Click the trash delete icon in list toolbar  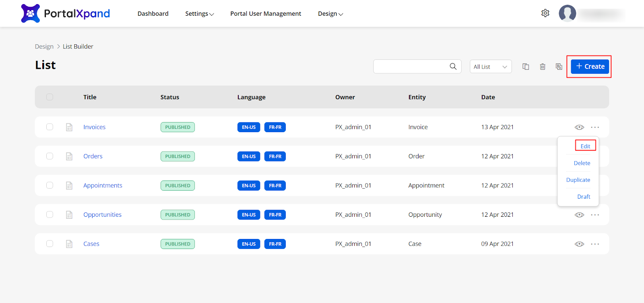tap(543, 66)
